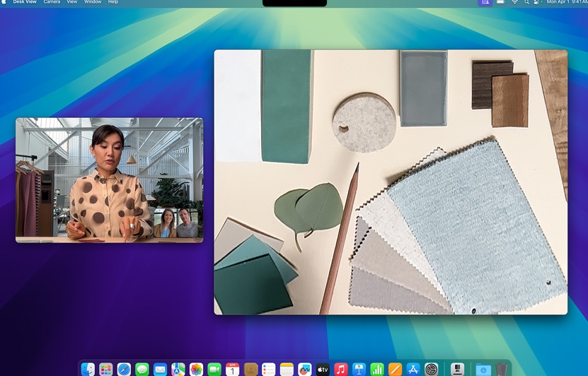Open the Desk View app menu
Image resolution: width=588 pixels, height=376 pixels.
pos(25,2)
